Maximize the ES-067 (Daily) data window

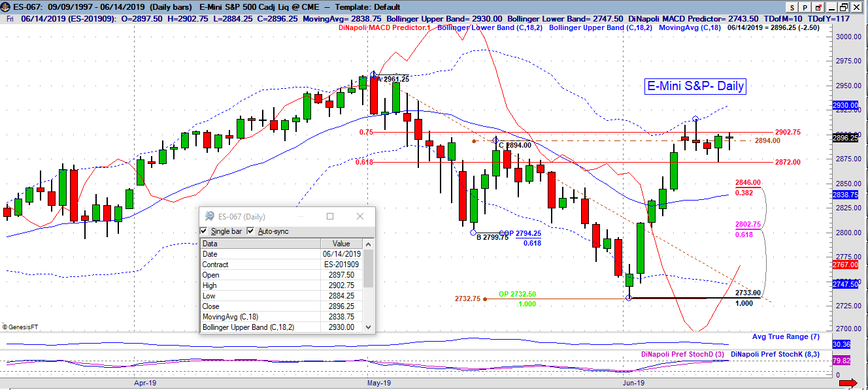(330, 216)
